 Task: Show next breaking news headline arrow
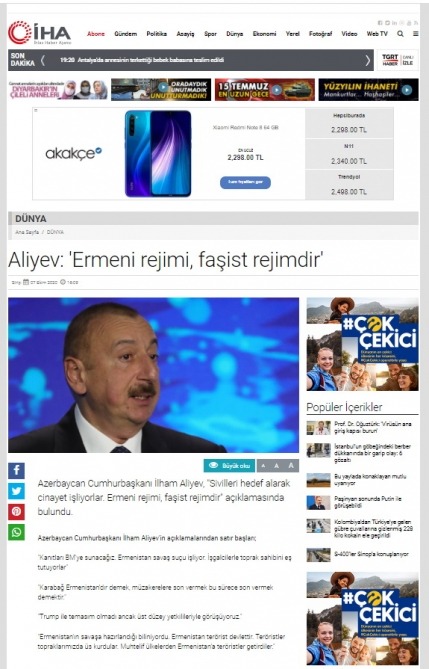pos(368,60)
